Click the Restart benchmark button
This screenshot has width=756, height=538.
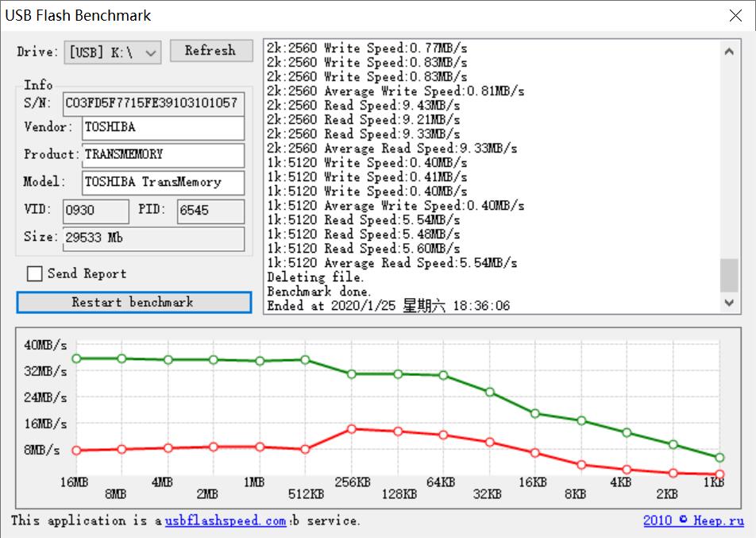pyautogui.click(x=133, y=302)
